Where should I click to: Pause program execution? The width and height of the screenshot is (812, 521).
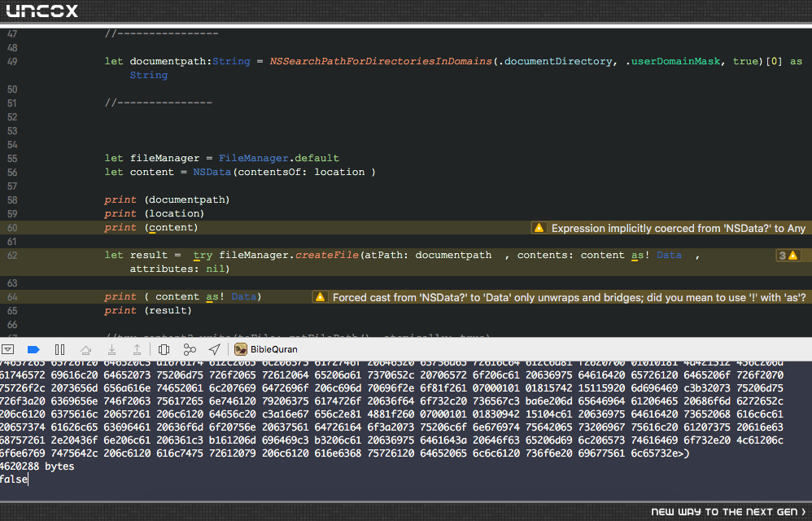[59, 349]
